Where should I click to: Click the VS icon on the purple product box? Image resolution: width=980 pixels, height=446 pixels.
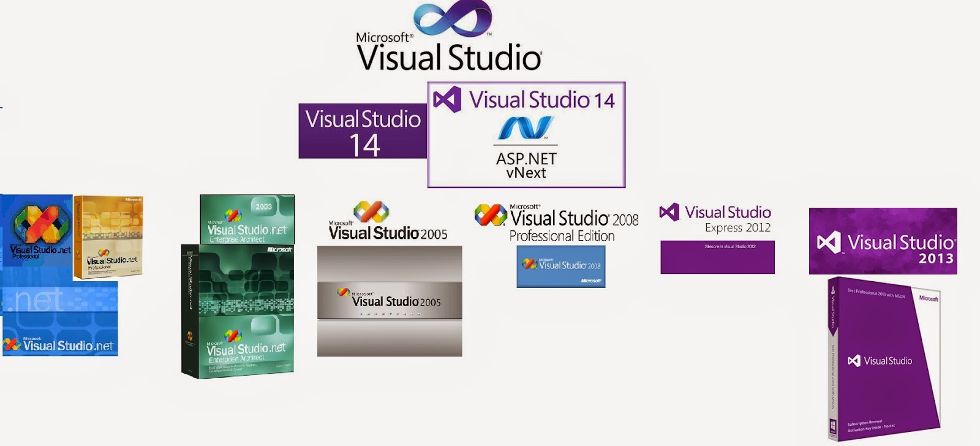click(854, 361)
